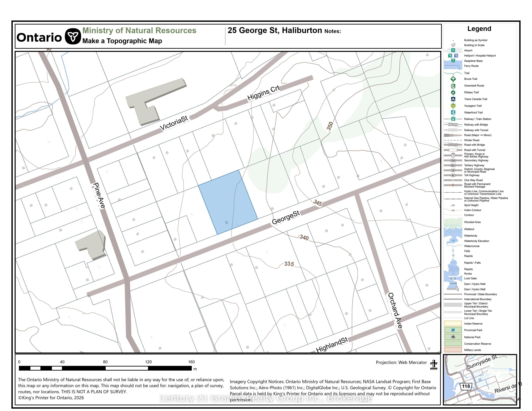This screenshot has height=411, width=532.
Task: Click the 350 contour label
Action: 330,126
